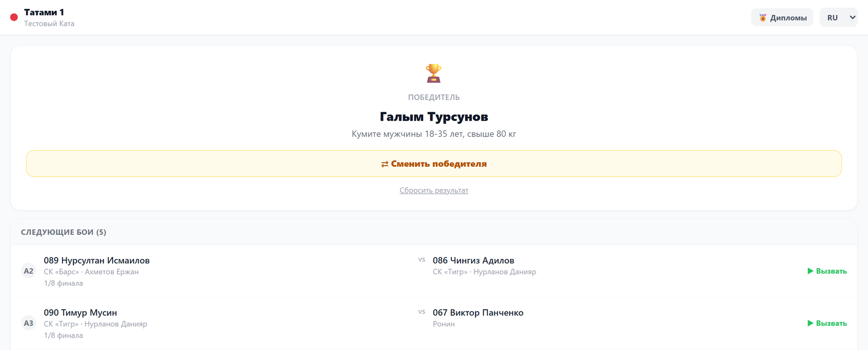
Task: Click the play icon for Исмаилов match
Action: [810, 271]
